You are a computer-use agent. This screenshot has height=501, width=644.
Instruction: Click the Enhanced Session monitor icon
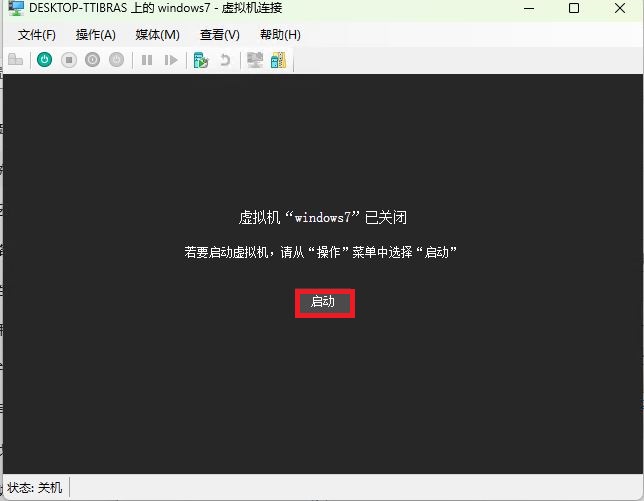pos(255,60)
